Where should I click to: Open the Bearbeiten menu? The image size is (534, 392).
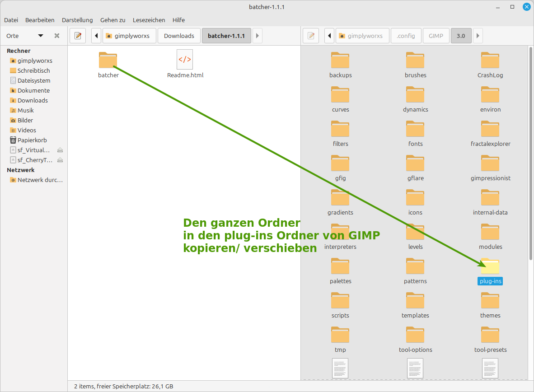40,20
